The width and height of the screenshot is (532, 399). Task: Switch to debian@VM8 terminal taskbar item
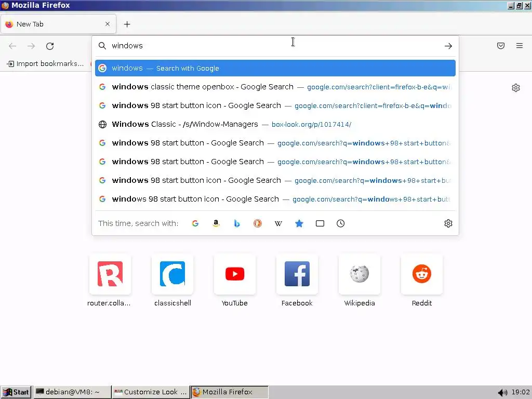coord(72,392)
